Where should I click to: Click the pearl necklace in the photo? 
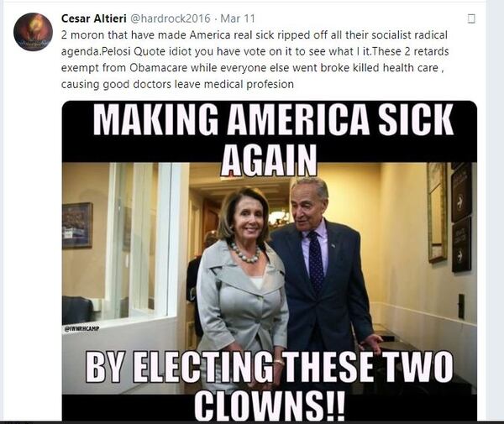coord(245,253)
